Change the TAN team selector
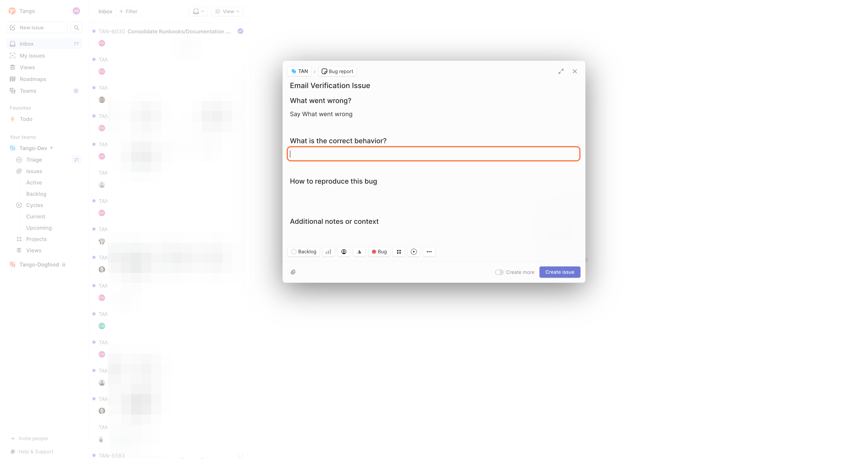The width and height of the screenshot is (868, 465). pyautogui.click(x=300, y=72)
